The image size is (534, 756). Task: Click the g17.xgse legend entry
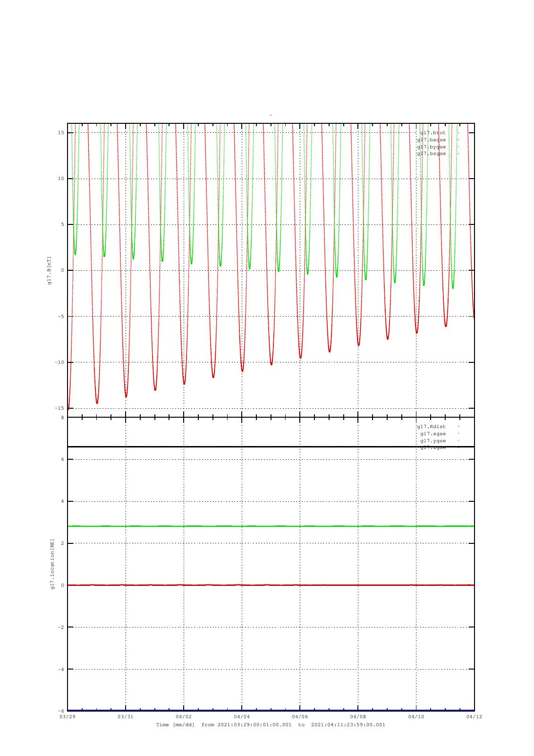[x=433, y=434]
